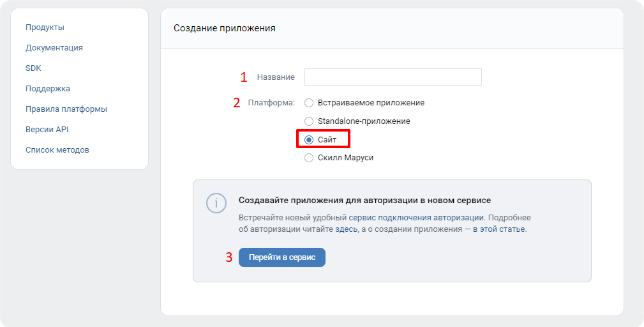Click the info circle icon
The image size is (644, 327).
[x=216, y=203]
